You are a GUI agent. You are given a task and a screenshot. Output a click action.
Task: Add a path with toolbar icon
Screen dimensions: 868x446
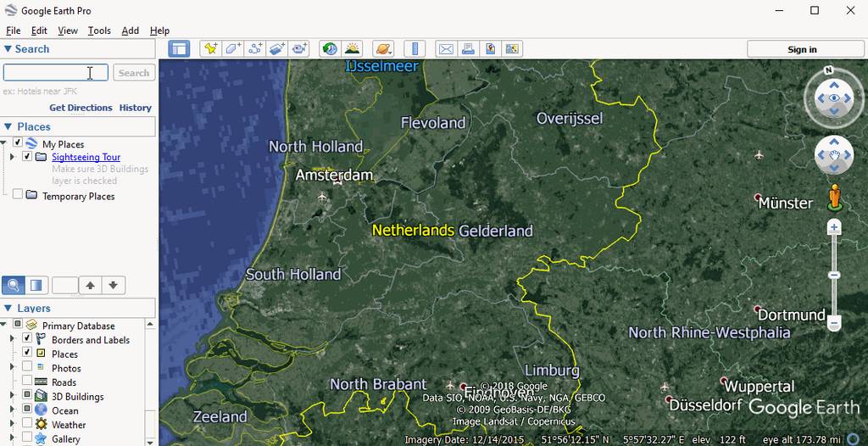click(254, 49)
